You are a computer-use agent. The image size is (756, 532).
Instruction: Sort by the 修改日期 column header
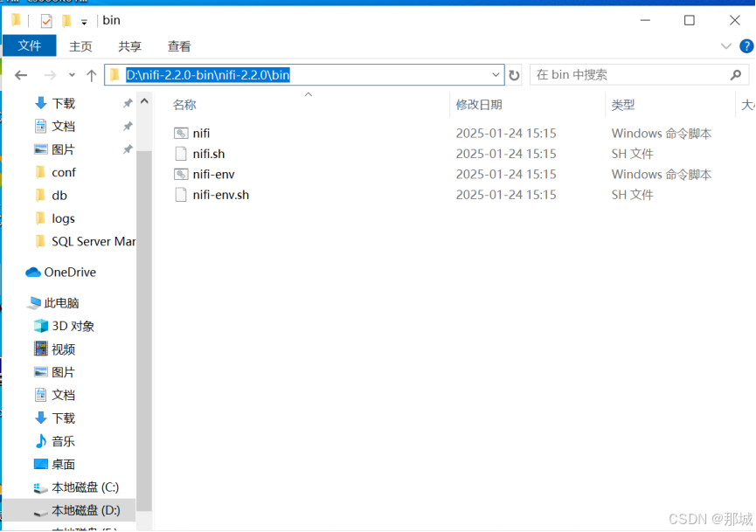coord(479,105)
